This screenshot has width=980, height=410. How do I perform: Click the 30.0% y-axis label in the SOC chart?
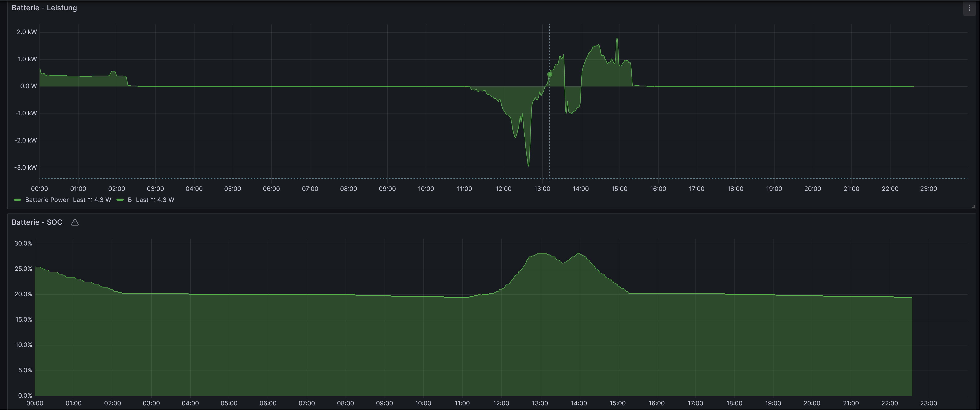click(x=23, y=243)
